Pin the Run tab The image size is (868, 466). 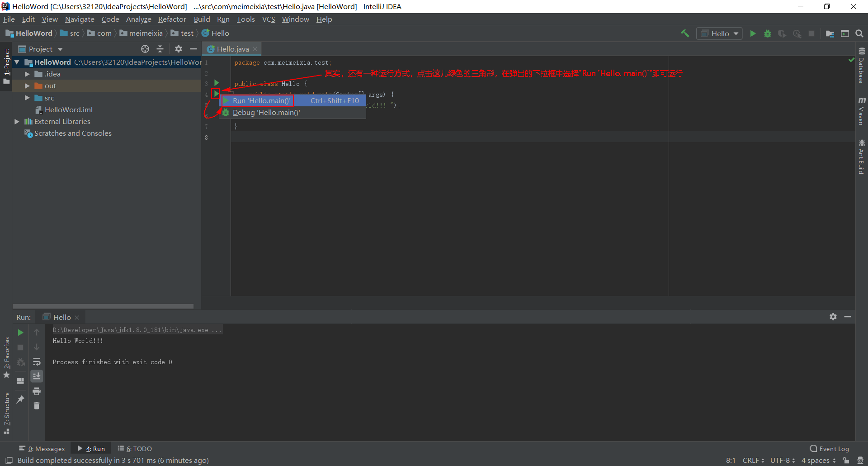pyautogui.click(x=20, y=399)
